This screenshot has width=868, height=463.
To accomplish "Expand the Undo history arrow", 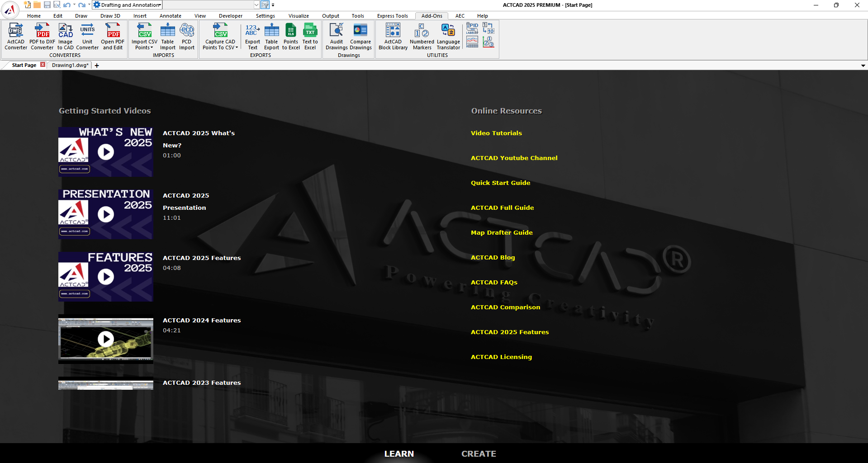I will 74,5.
